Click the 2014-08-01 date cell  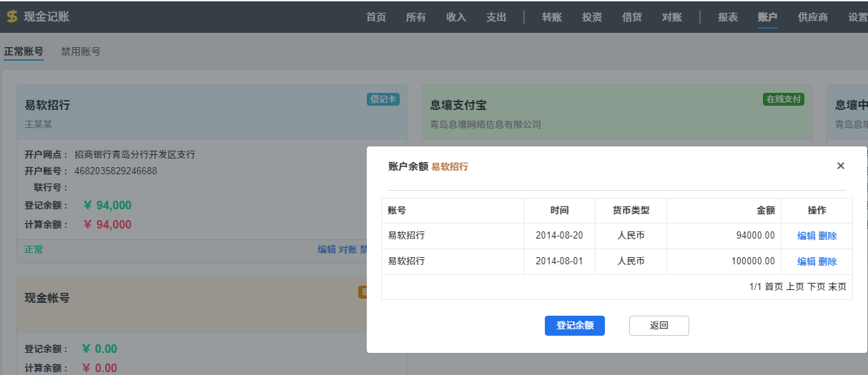pos(559,261)
